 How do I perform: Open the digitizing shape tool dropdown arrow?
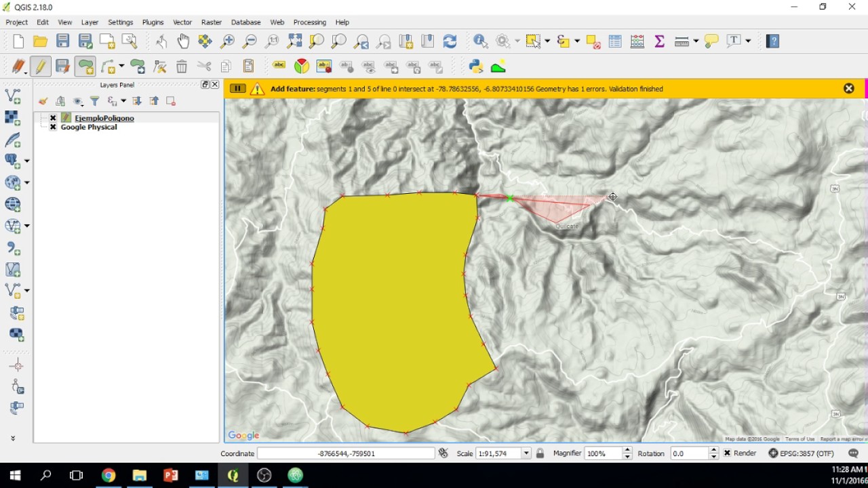tap(123, 66)
